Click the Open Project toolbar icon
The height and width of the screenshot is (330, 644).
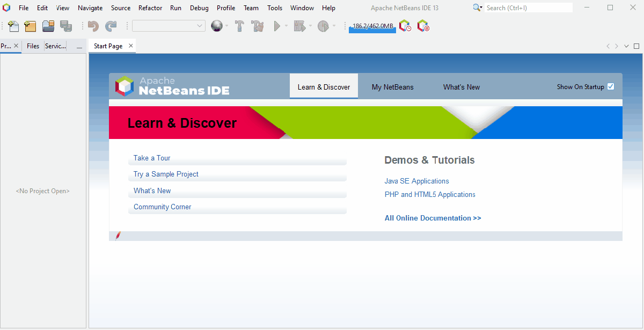tap(48, 26)
